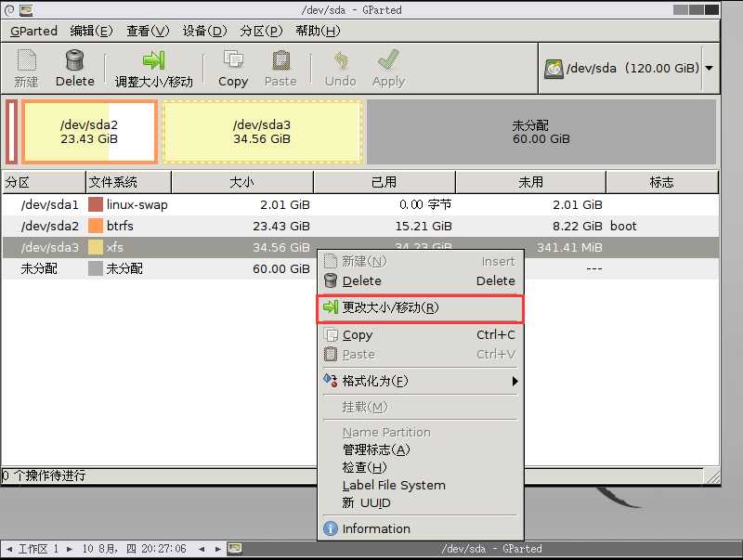Choose Copy Ctrl+C in context menu
This screenshot has width=743, height=560.
421,334
